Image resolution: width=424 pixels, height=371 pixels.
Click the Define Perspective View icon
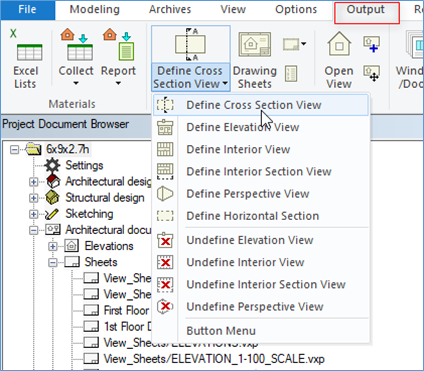tap(165, 194)
